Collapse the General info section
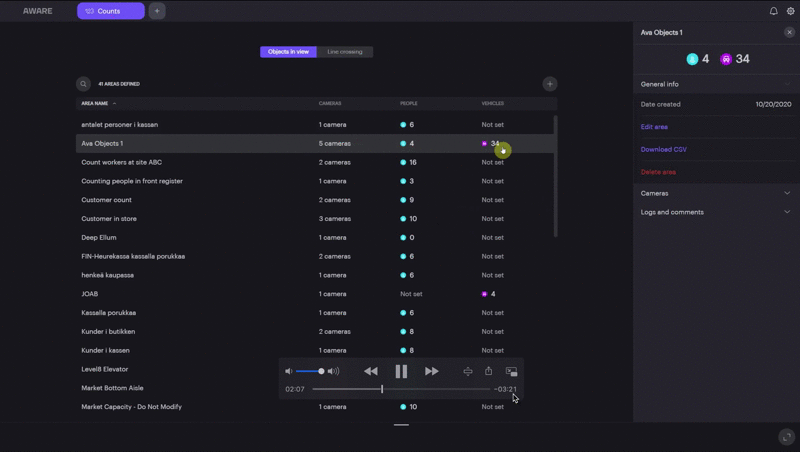 (x=716, y=84)
